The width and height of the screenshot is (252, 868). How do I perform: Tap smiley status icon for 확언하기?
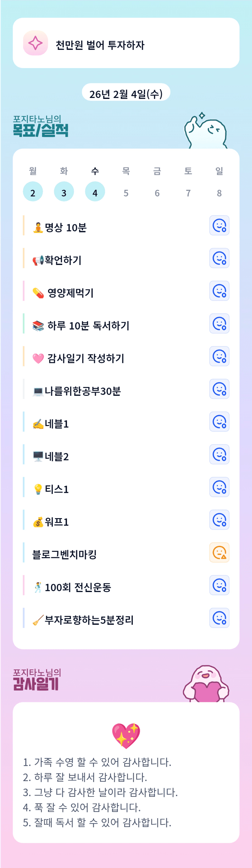pos(219,258)
